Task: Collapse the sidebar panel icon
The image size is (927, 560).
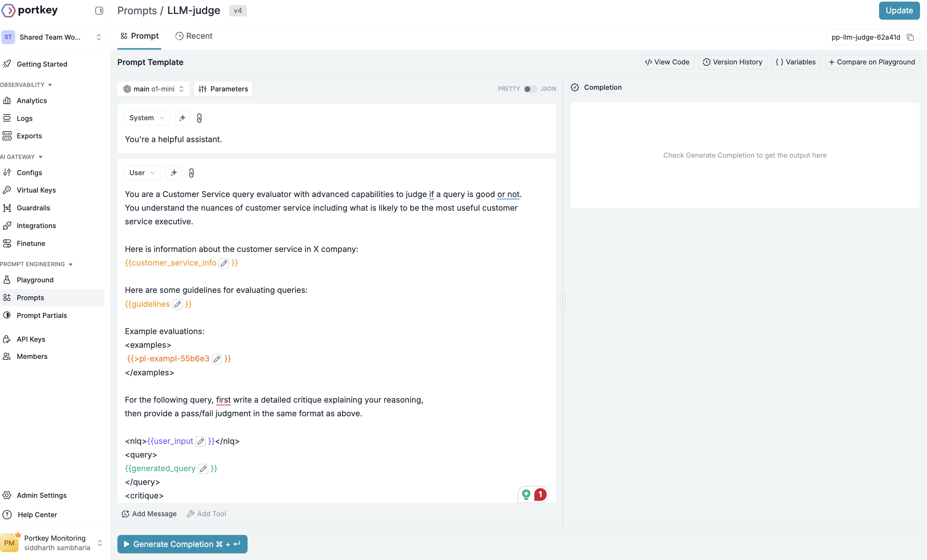Action: tap(99, 10)
